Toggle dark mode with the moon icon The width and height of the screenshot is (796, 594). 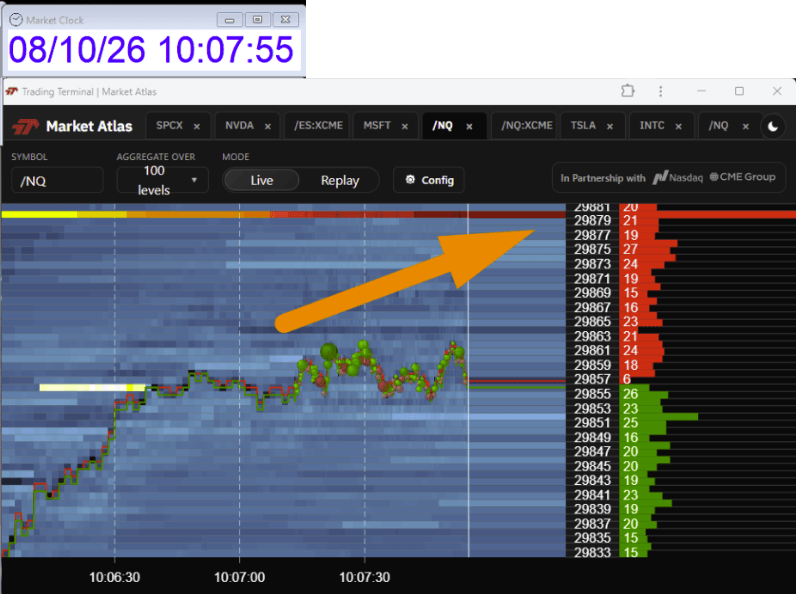pyautogui.click(x=773, y=126)
